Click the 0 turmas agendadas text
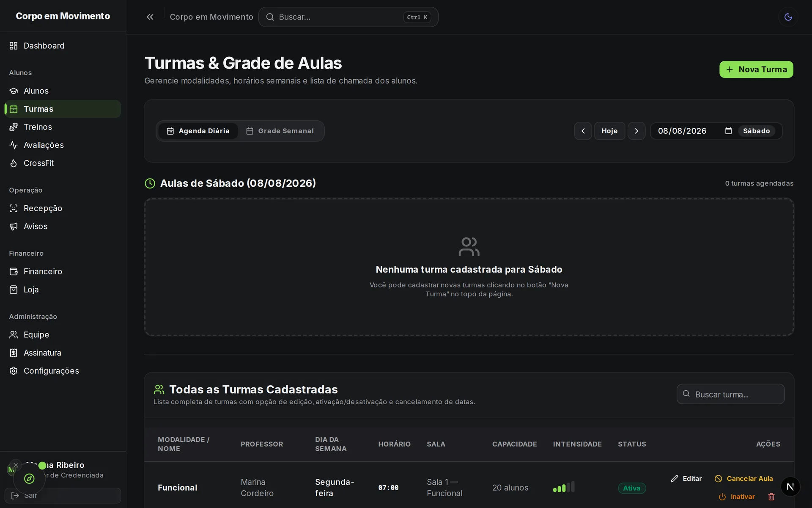 coord(759,183)
